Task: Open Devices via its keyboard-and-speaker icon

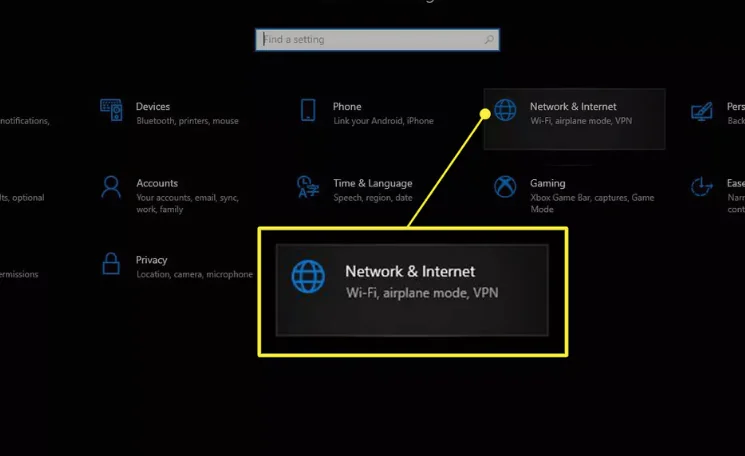Action: coord(111,110)
